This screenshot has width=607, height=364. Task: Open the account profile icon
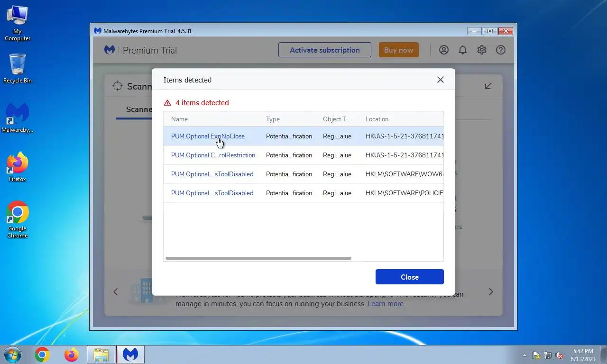pos(444,50)
